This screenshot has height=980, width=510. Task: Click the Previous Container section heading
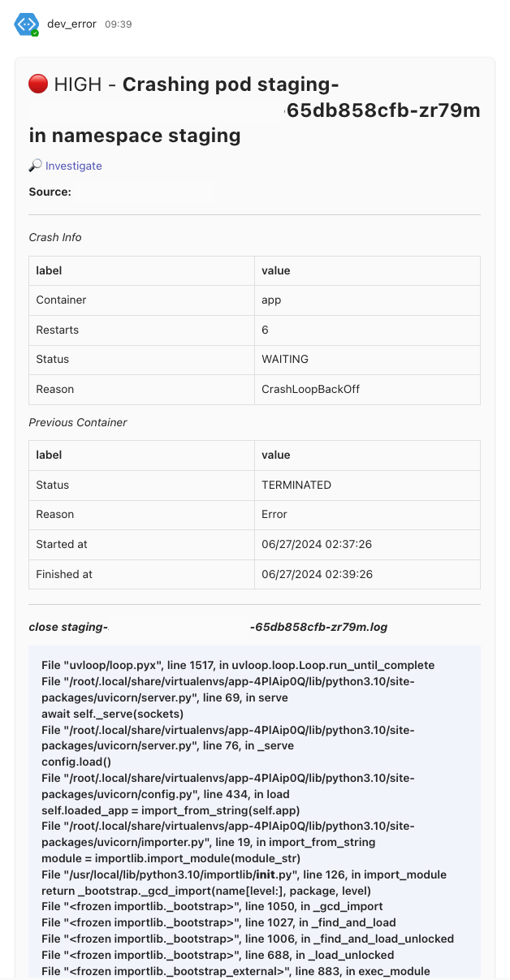coord(77,422)
